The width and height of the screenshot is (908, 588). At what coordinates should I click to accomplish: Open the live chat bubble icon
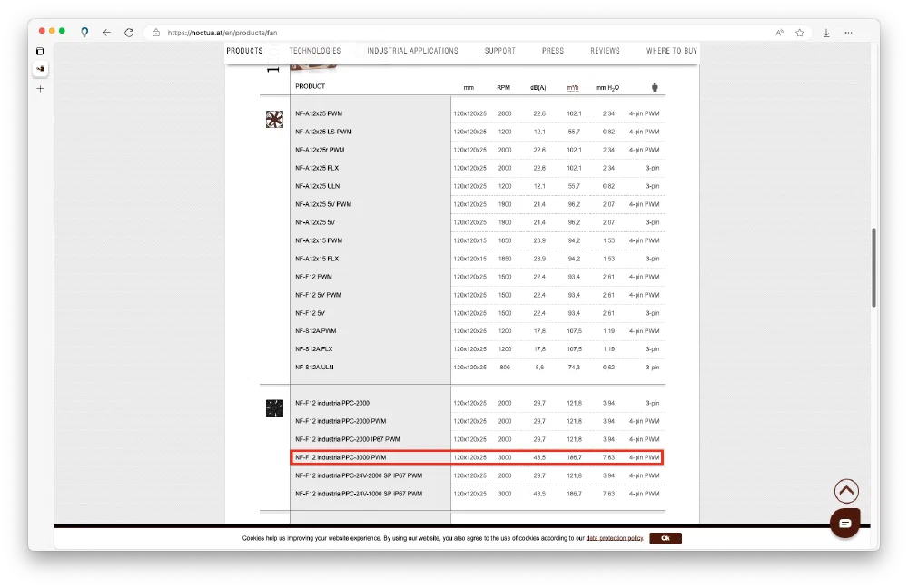844,524
